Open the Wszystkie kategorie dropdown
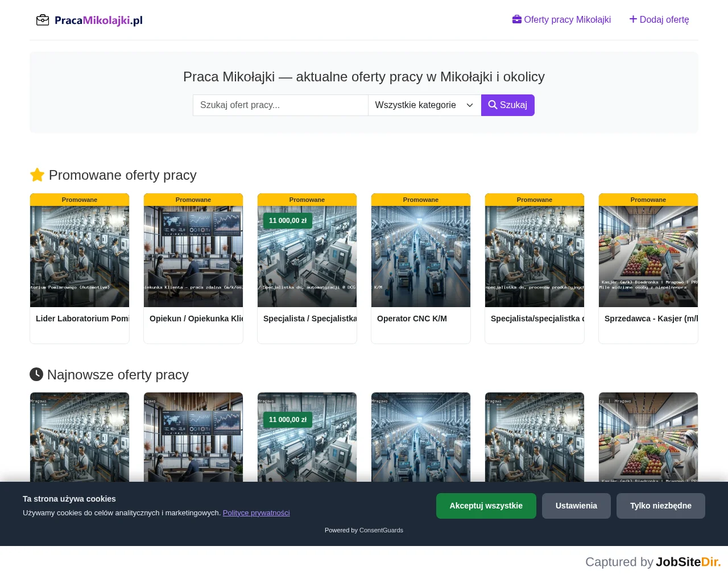 pos(424,105)
